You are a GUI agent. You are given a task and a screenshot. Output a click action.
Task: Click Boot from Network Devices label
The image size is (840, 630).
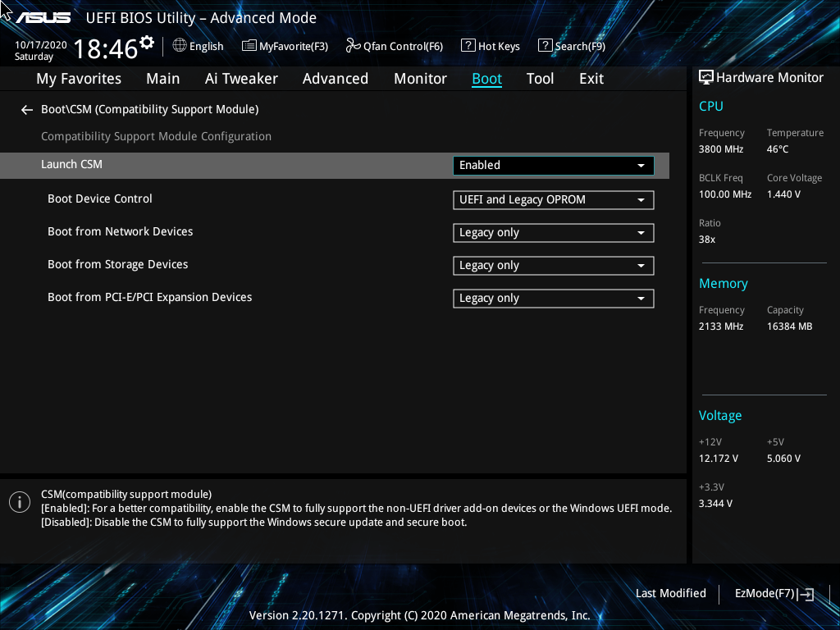[x=120, y=231]
